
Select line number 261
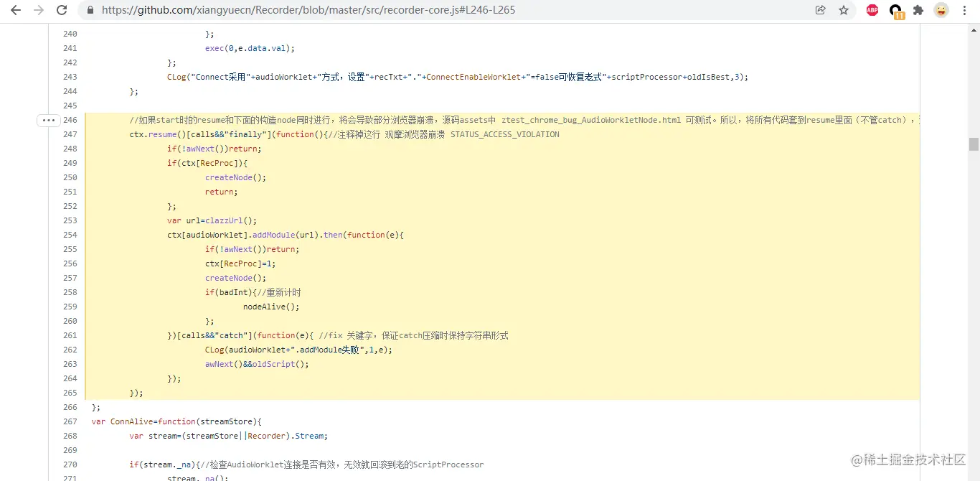click(70, 335)
